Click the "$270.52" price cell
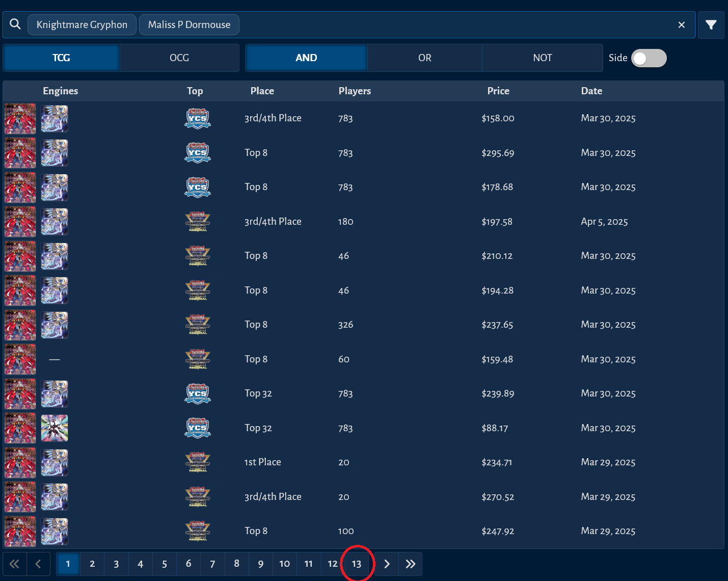Viewport: 728px width, 581px height. point(498,497)
